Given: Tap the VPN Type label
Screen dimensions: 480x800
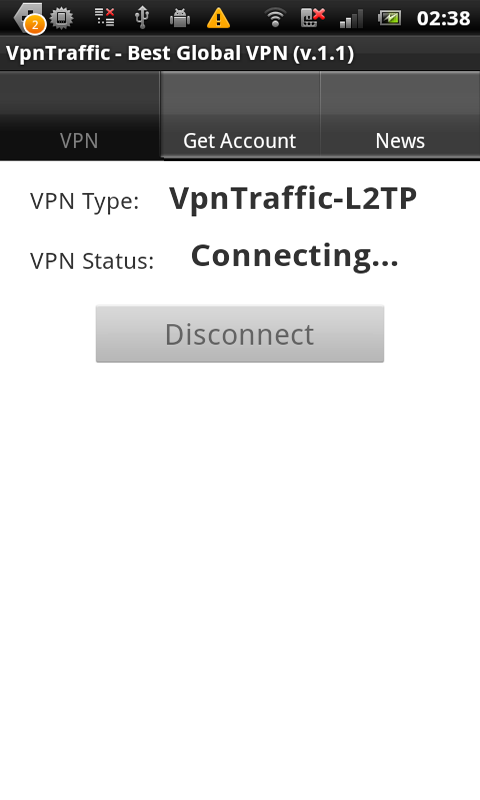Looking at the screenshot, I should tap(85, 202).
